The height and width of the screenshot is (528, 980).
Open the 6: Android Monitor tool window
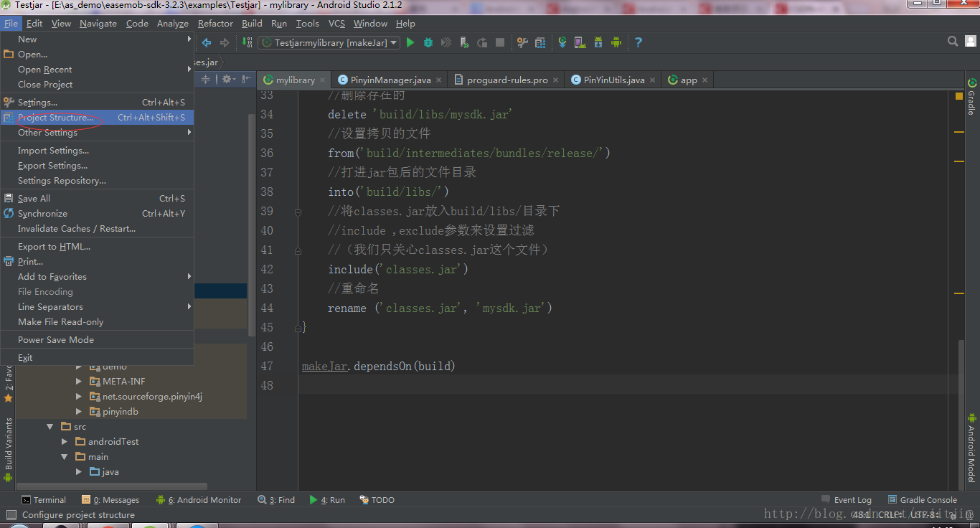point(198,500)
